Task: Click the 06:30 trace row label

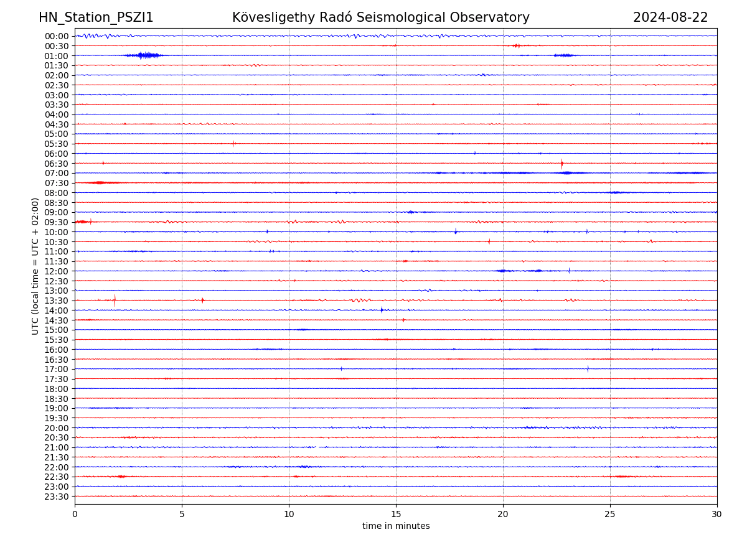Action: (57, 164)
